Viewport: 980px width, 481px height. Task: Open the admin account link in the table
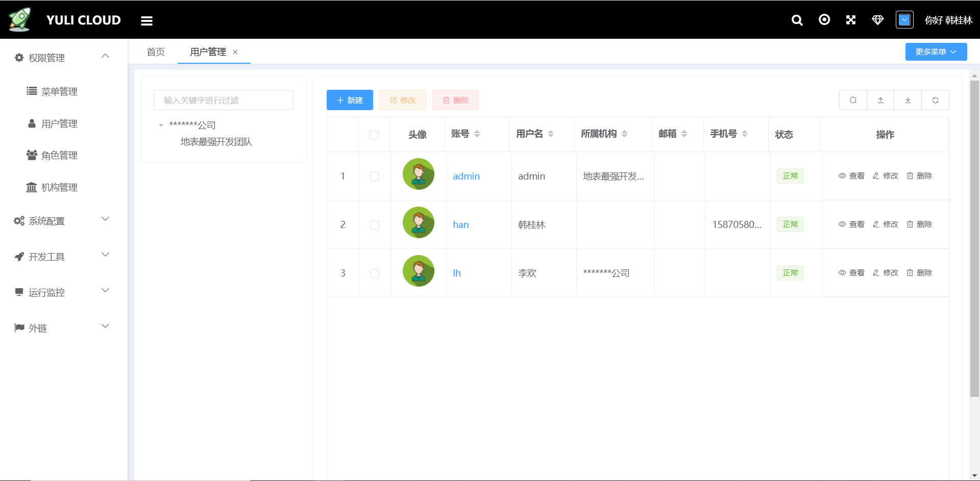tap(466, 176)
